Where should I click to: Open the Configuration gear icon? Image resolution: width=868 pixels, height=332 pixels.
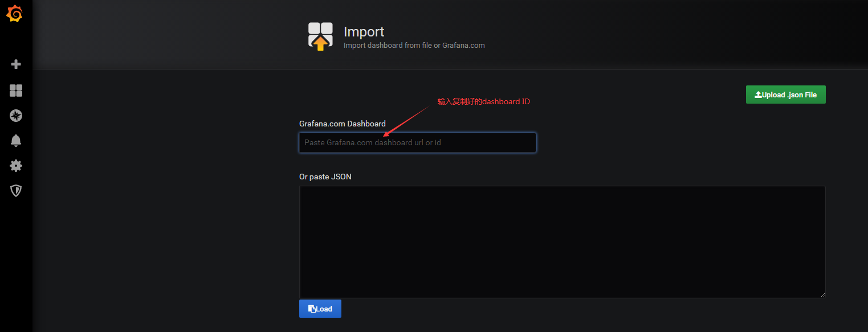tap(16, 166)
